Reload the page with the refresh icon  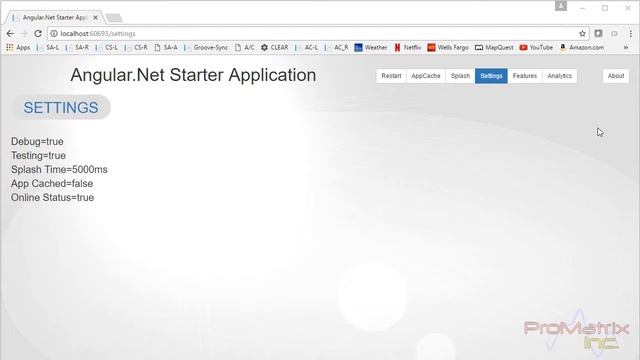click(x=38, y=33)
